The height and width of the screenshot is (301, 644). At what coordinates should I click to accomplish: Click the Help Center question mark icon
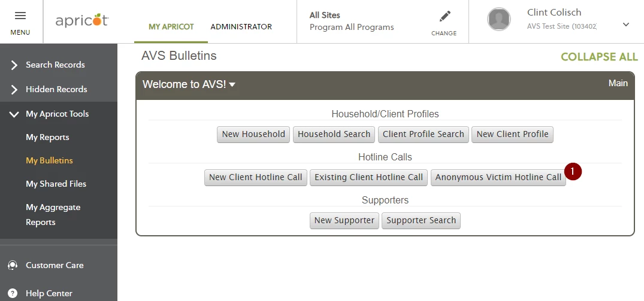click(x=13, y=293)
